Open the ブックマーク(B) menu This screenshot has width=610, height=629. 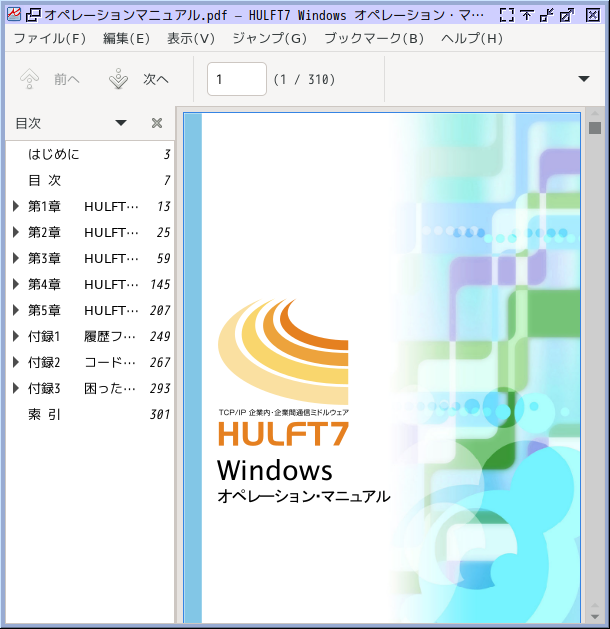tap(374, 39)
